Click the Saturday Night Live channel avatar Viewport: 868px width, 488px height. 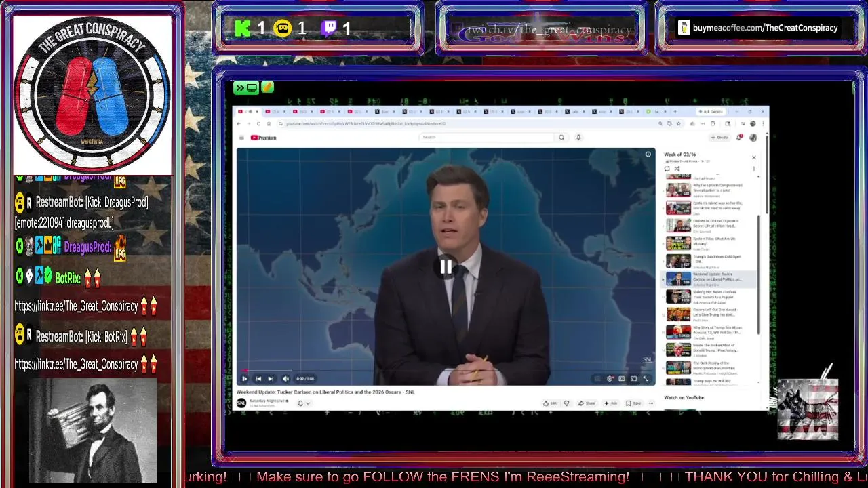pos(241,403)
